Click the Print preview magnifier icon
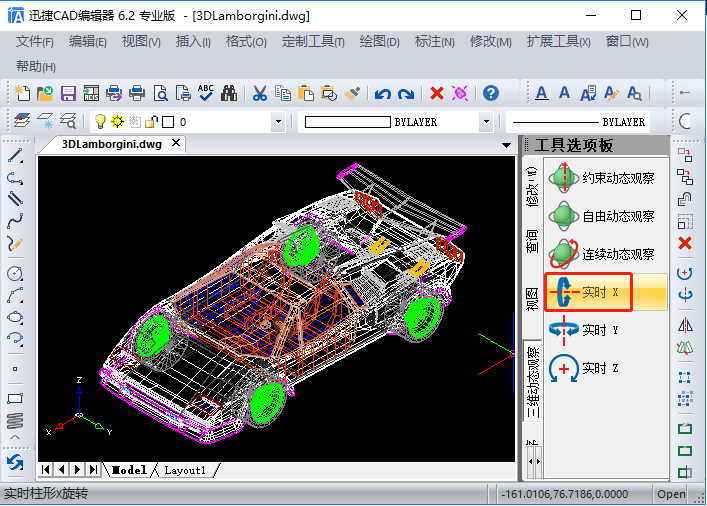Screen dimensions: 707x506 tap(161, 93)
